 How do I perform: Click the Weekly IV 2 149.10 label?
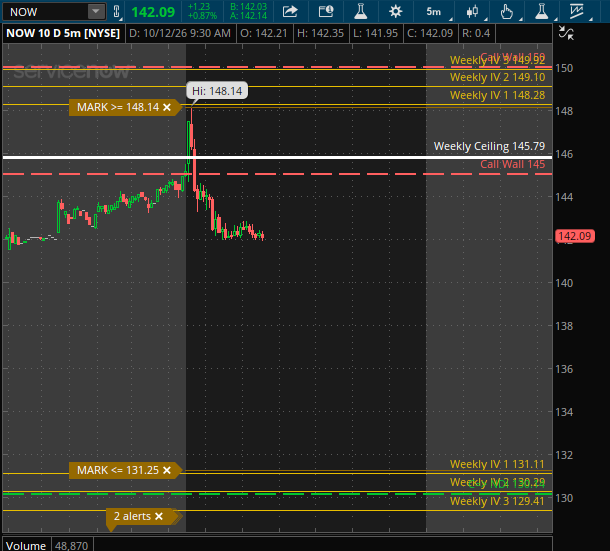[498, 77]
